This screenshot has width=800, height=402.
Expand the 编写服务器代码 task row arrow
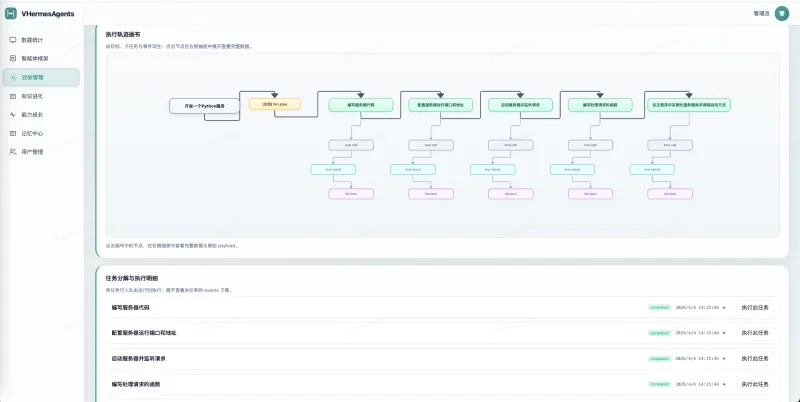[x=724, y=307]
